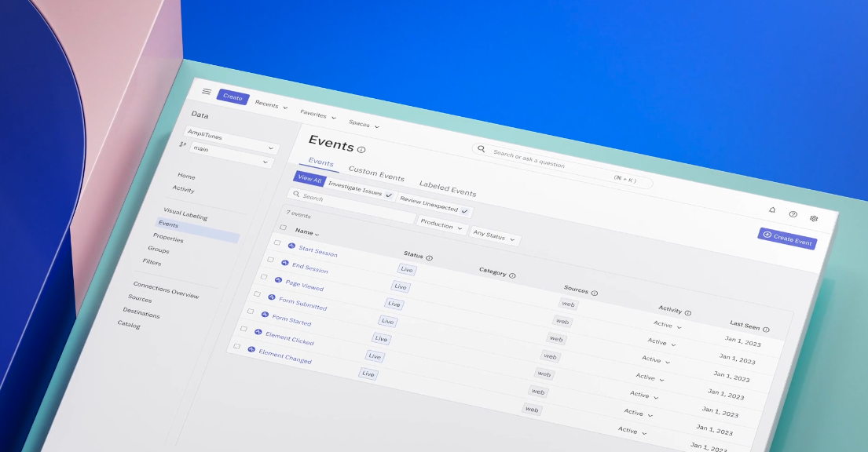Screen dimensions: 868x452
Task: Click the notifications bell icon
Action: coord(772,210)
